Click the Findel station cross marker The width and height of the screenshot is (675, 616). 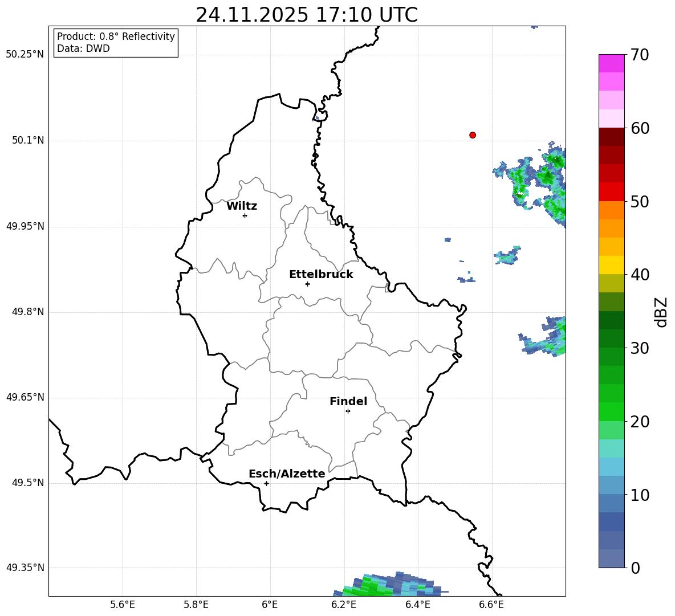tap(348, 411)
